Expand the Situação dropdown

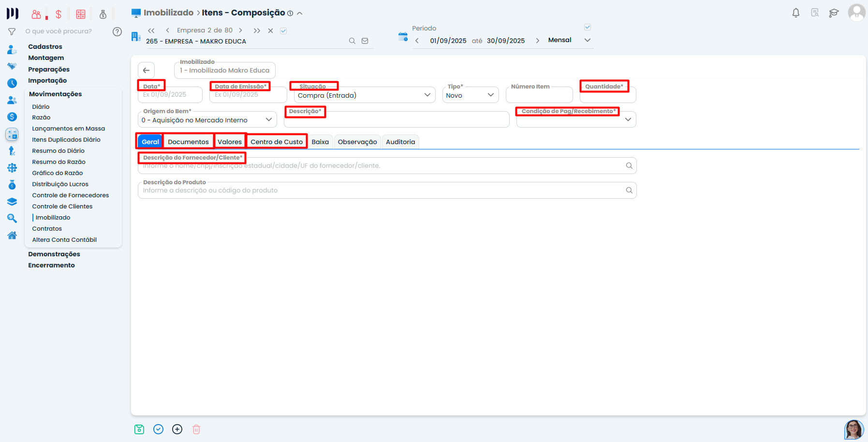(427, 95)
